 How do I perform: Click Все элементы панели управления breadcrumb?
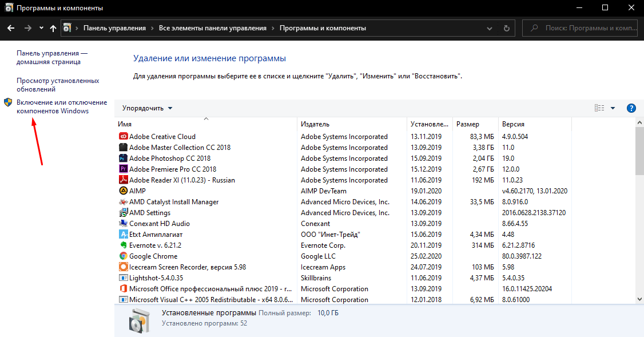tap(213, 28)
